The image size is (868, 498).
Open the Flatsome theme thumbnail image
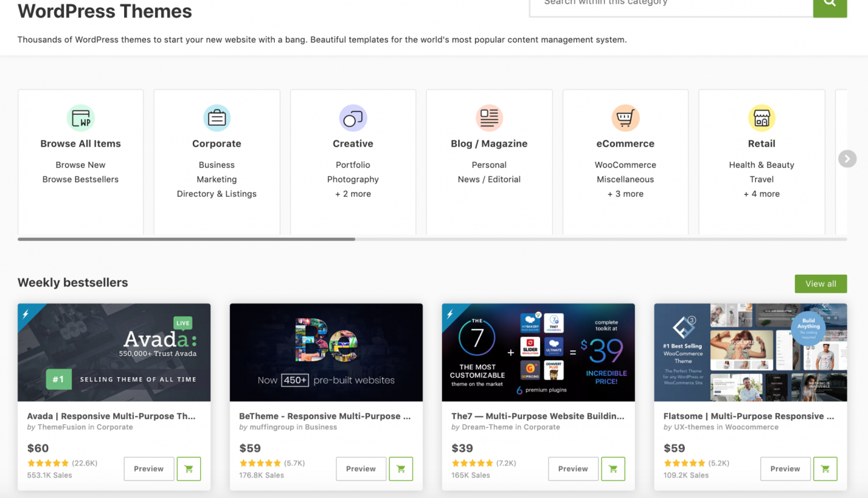tap(750, 352)
